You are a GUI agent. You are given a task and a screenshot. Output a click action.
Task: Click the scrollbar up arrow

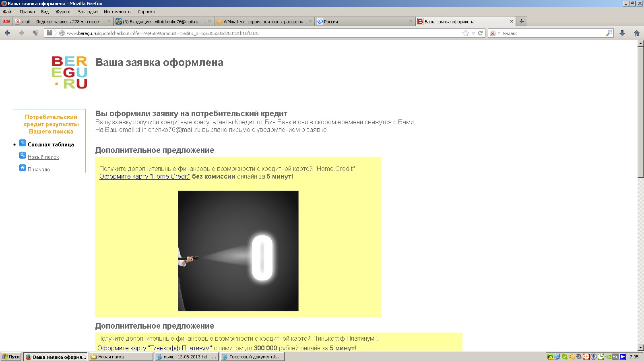(641, 43)
